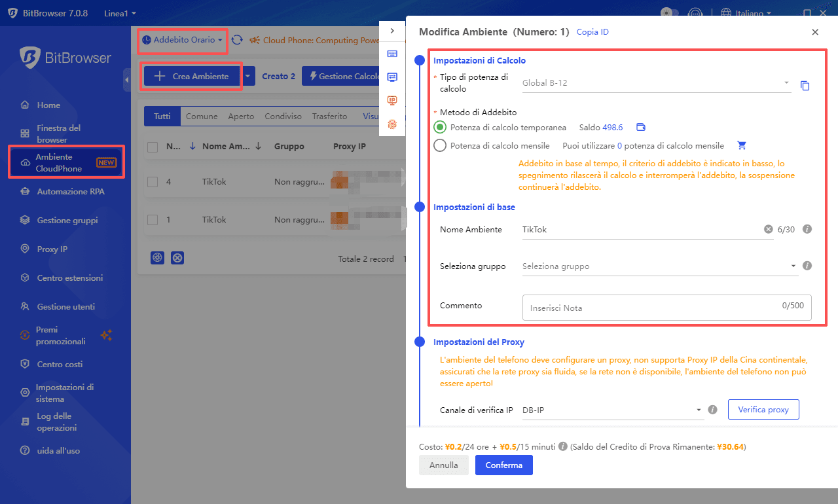Click the fingerprint icon in the side strip
The width and height of the screenshot is (838, 504).
pos(392,124)
